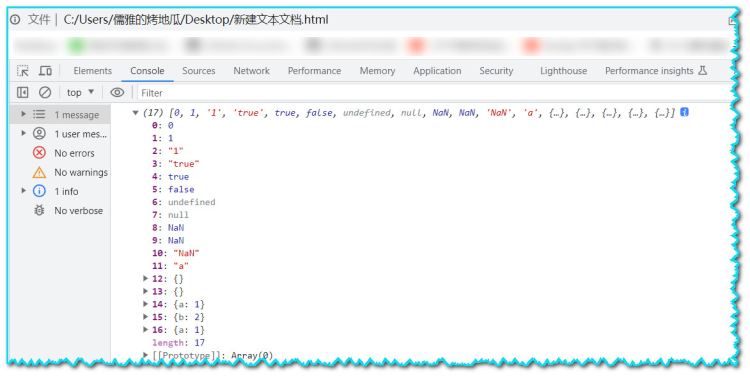
Task: Open the Security tab
Action: [496, 70]
